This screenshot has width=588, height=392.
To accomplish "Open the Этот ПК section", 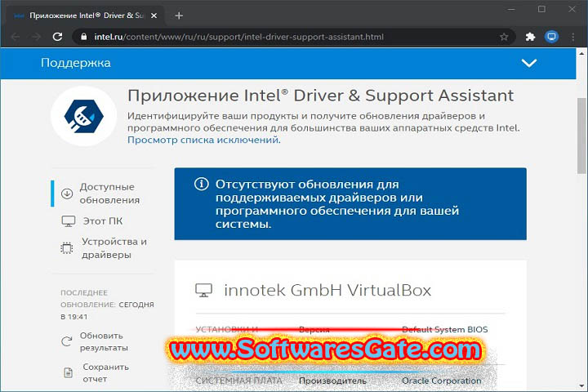I will click(x=103, y=221).
